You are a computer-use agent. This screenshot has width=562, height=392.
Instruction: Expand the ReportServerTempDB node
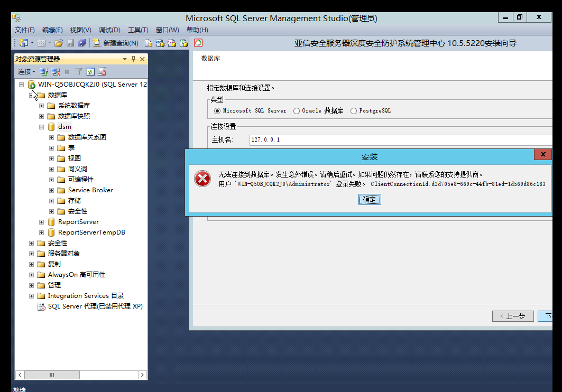[x=42, y=232]
